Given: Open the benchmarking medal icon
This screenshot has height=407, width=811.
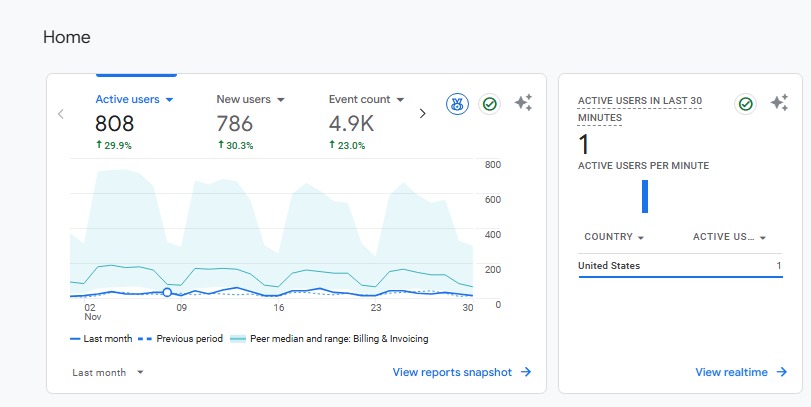Looking at the screenshot, I should coord(457,104).
